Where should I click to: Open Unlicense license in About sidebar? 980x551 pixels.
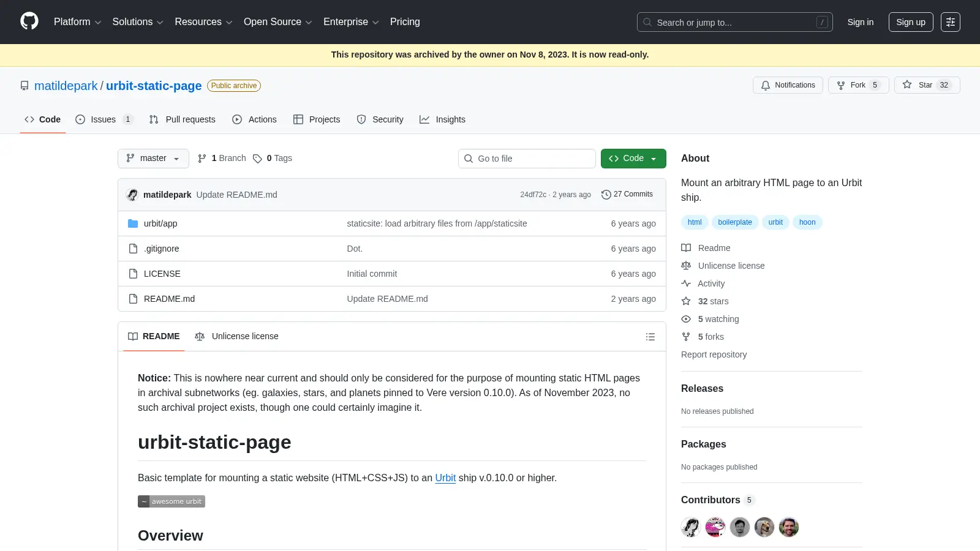click(x=723, y=266)
